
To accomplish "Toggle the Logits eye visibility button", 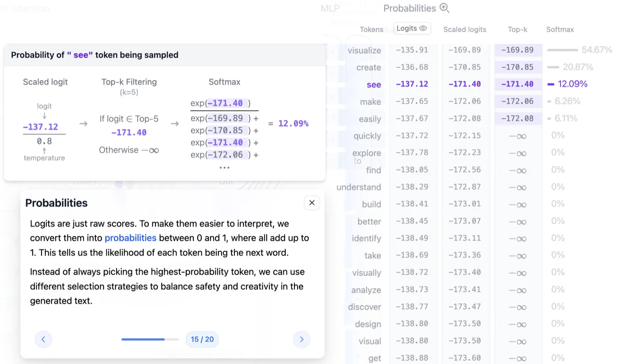I will pyautogui.click(x=412, y=28).
